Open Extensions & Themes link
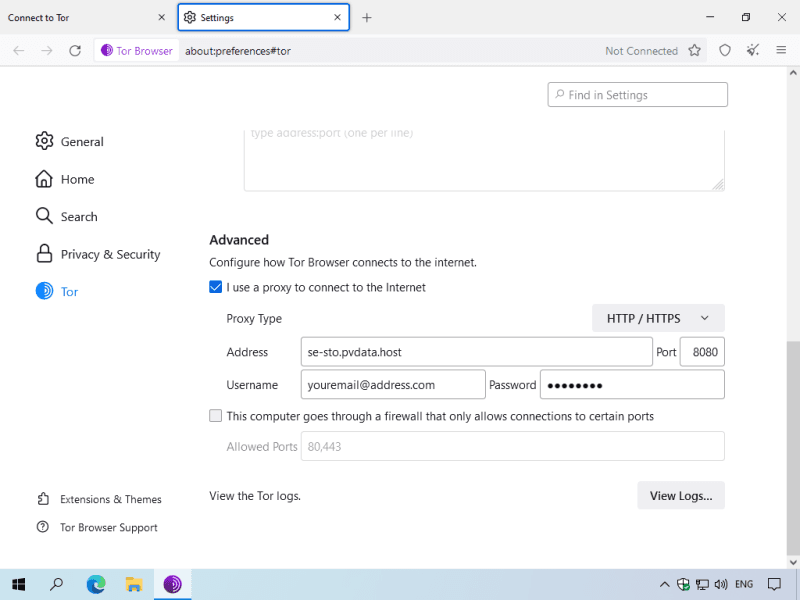Screen dimensions: 800x600 coord(99,499)
